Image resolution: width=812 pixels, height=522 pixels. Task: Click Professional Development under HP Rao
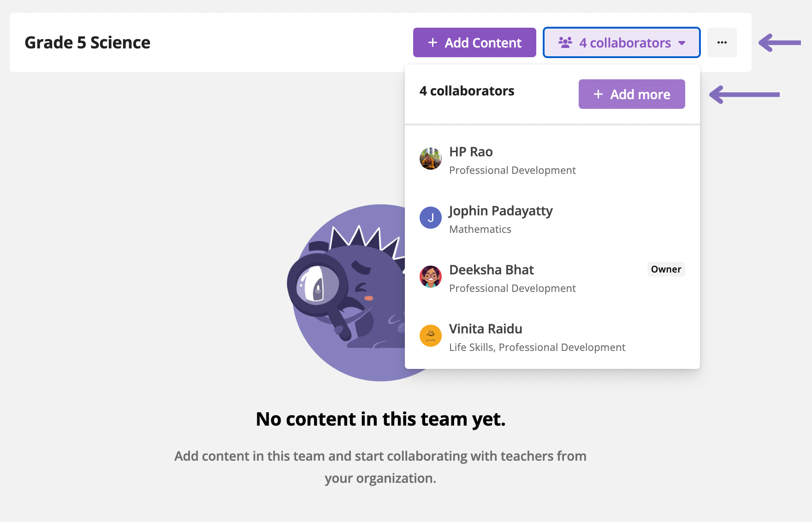[x=512, y=170]
